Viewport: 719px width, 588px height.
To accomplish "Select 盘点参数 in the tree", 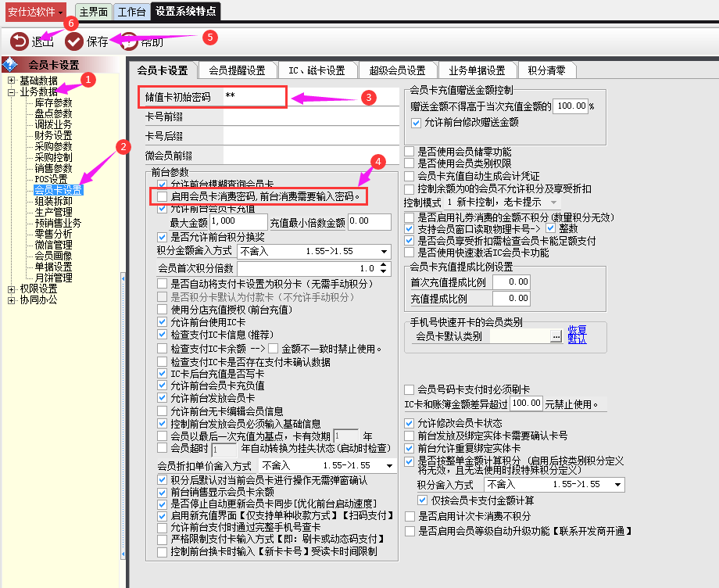I will click(x=54, y=113).
